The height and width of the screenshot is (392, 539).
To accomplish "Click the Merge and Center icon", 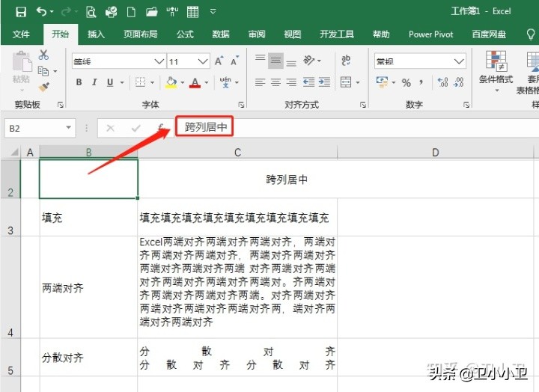I will [x=346, y=82].
